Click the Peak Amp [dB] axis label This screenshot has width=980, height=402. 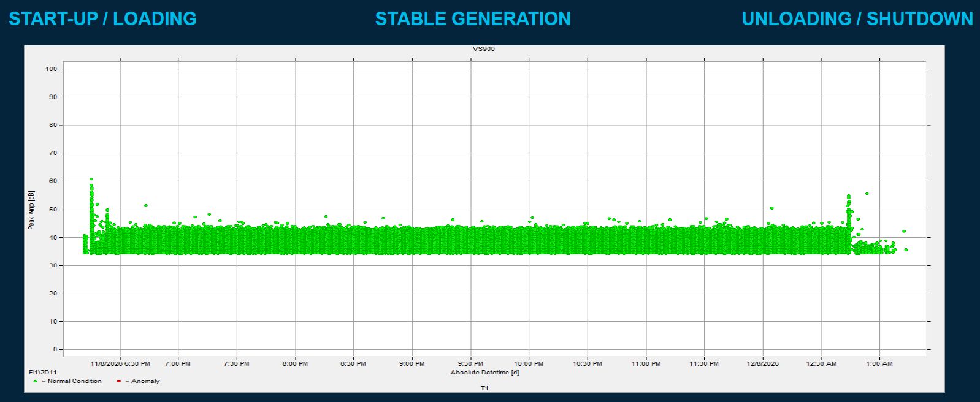tap(31, 210)
